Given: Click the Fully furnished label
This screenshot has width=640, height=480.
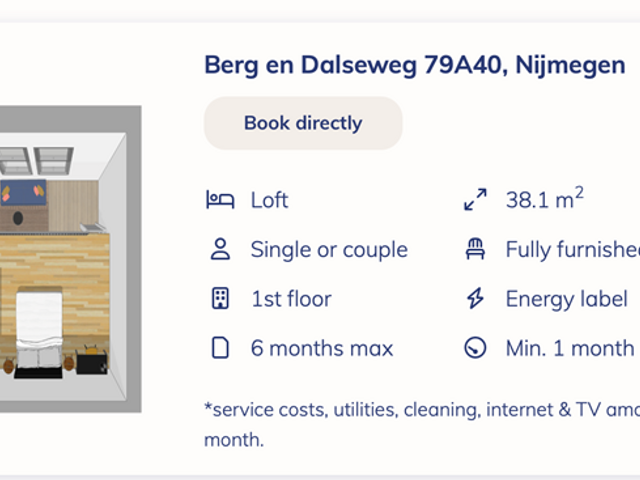Looking at the screenshot, I should (572, 249).
